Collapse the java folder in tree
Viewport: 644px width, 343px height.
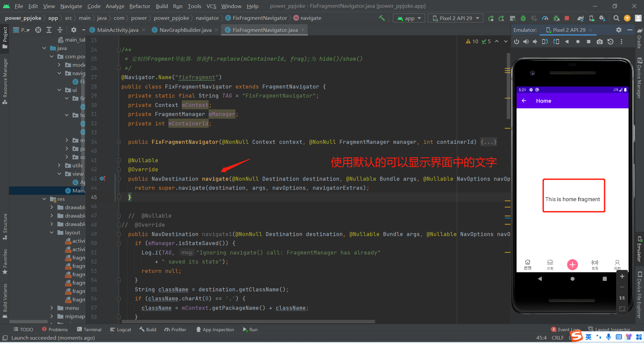pos(44,48)
